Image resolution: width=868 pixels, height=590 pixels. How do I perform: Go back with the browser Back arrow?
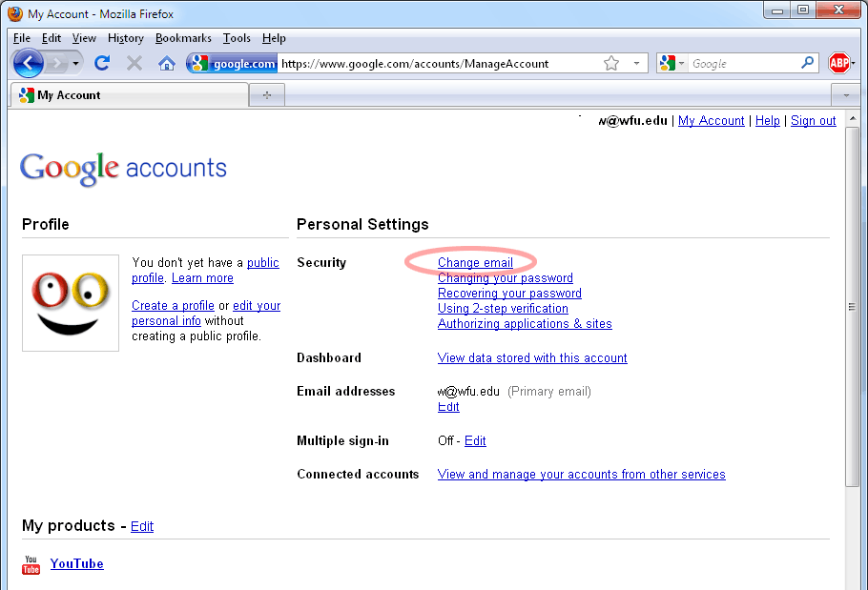click(x=28, y=63)
